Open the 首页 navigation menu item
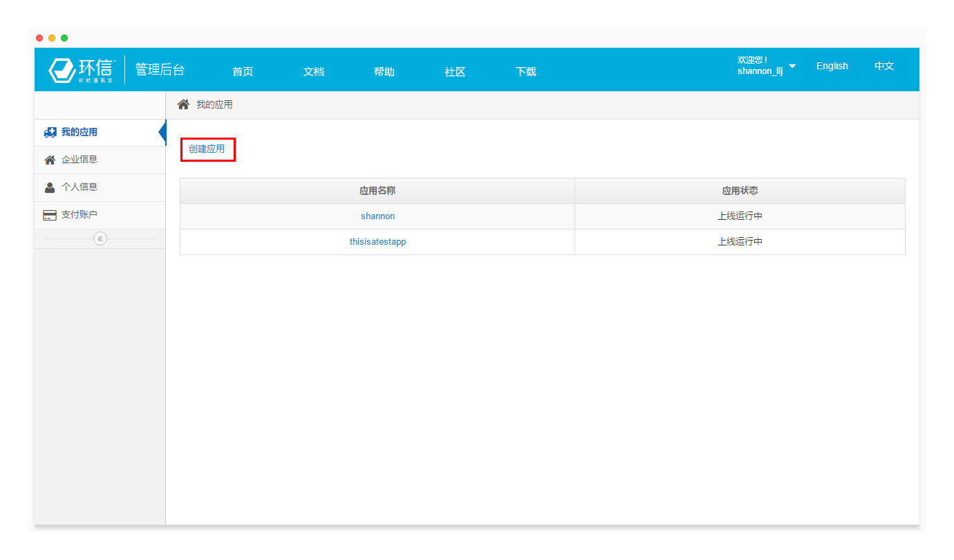This screenshot has height=560, width=954. point(243,71)
